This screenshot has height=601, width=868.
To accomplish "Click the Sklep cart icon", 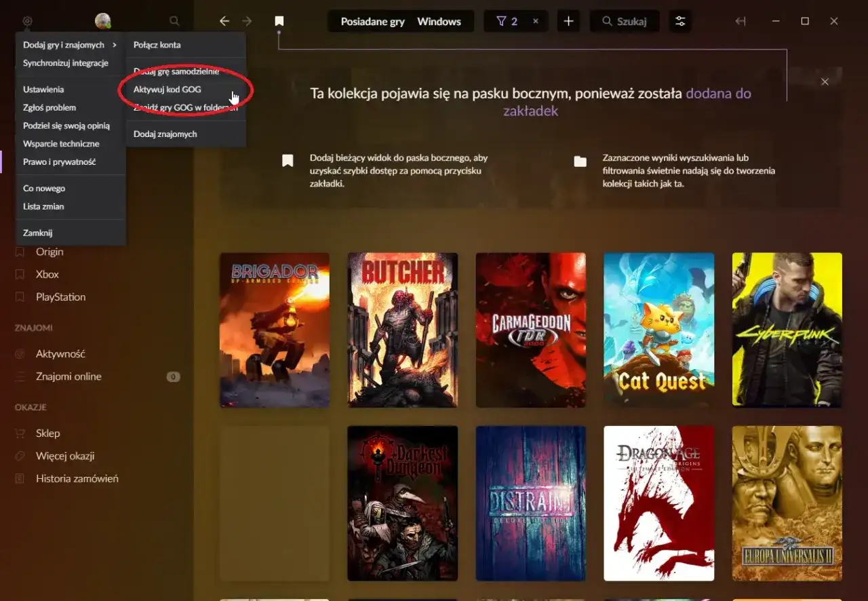I will [x=20, y=433].
